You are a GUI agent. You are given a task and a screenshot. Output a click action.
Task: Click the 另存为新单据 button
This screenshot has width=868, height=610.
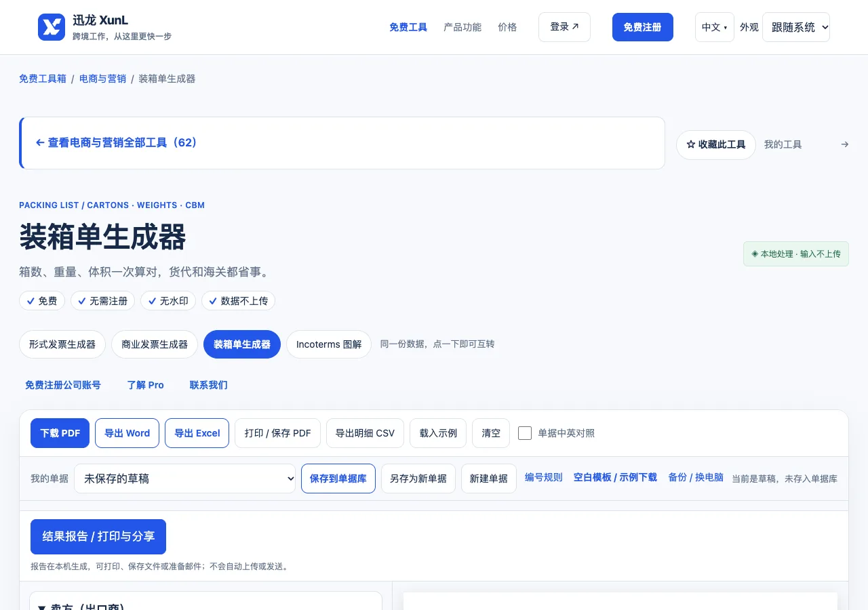418,479
